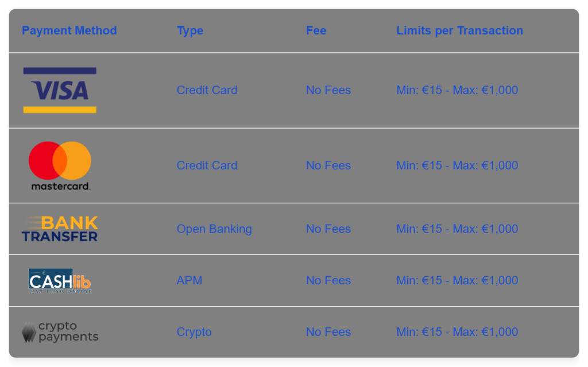Click the Mastercard transaction limits text
Viewport: 588px width, 367px height.
pyautogui.click(x=457, y=165)
